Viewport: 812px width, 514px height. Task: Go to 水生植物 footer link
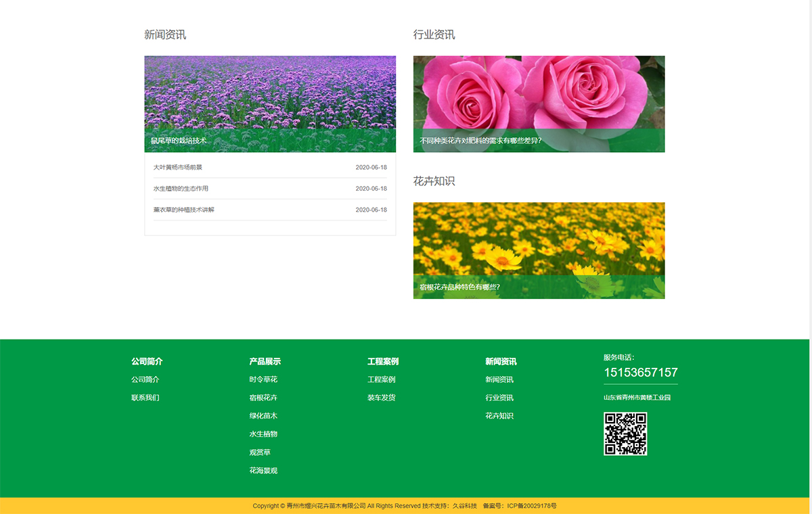click(x=263, y=434)
